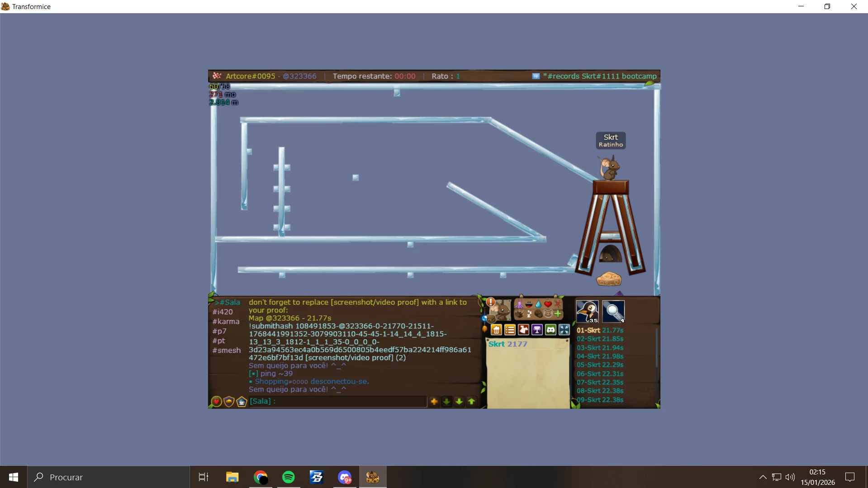
Task: Click the checkered flag icon in header
Action: [x=217, y=76]
